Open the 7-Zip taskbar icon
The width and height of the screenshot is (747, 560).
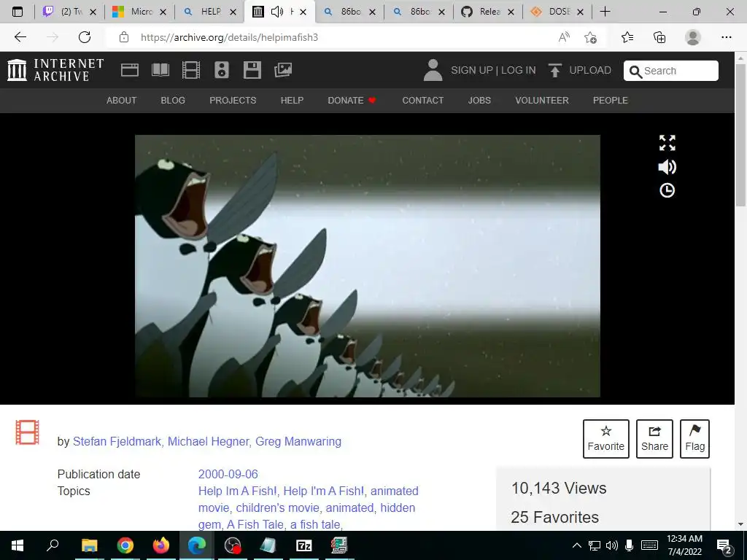tap(304, 545)
